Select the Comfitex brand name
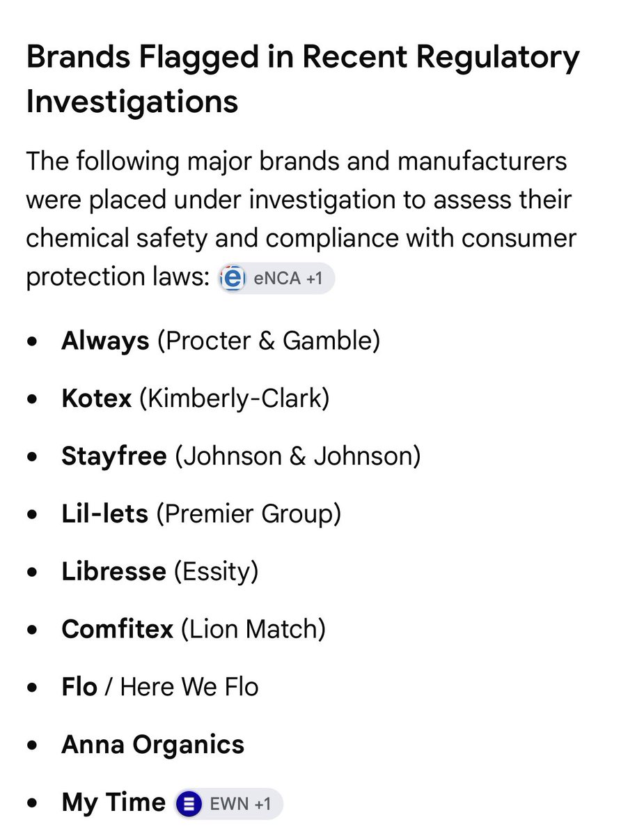 [117, 630]
